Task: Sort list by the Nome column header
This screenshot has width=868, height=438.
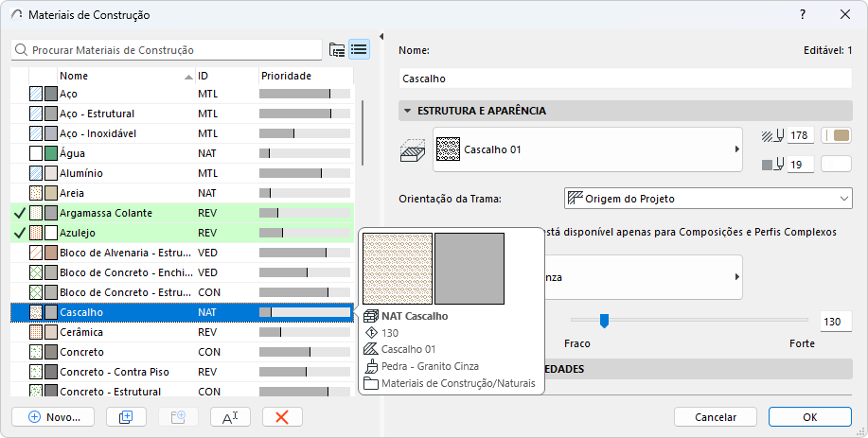Action: [126, 76]
